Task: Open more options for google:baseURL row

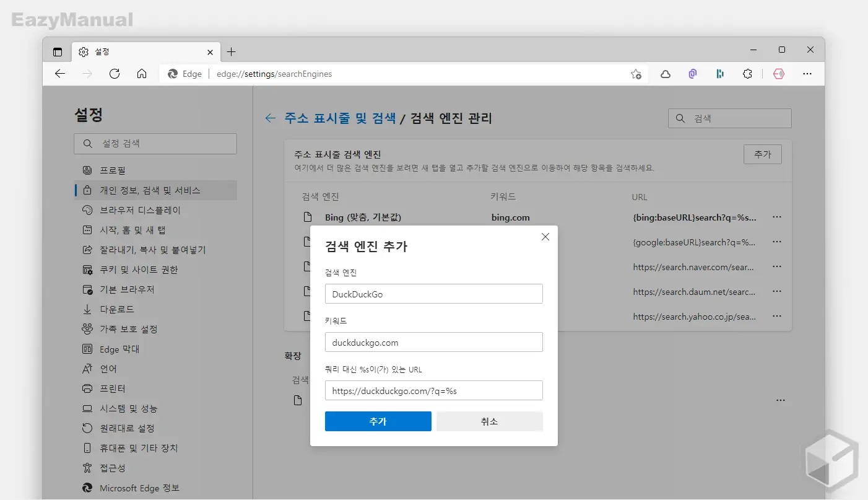Action: (x=778, y=242)
